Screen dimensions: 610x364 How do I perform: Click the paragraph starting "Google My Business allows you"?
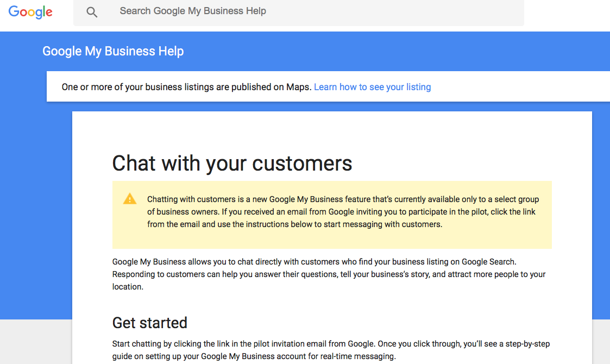[x=329, y=274]
